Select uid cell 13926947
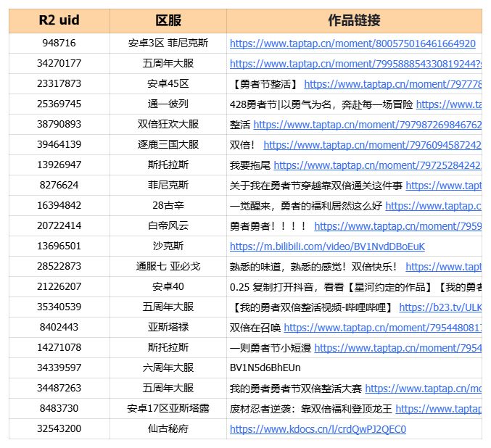 point(59,165)
